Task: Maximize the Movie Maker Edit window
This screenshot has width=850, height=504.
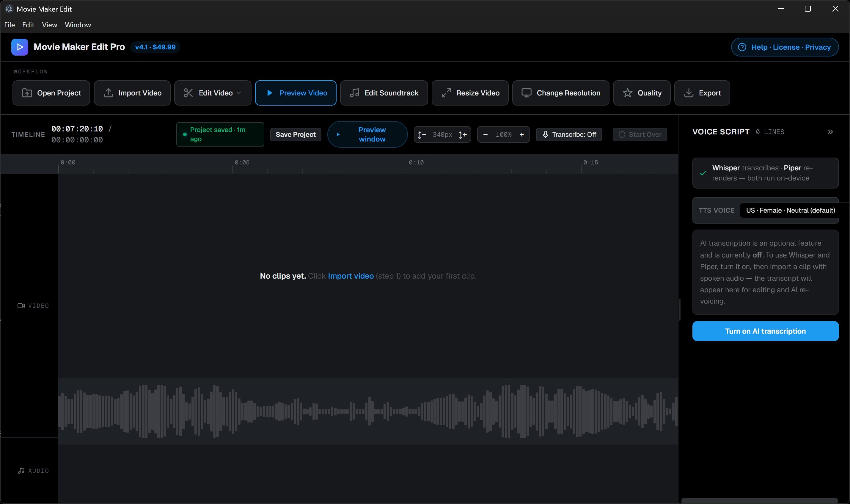Action: [x=807, y=9]
